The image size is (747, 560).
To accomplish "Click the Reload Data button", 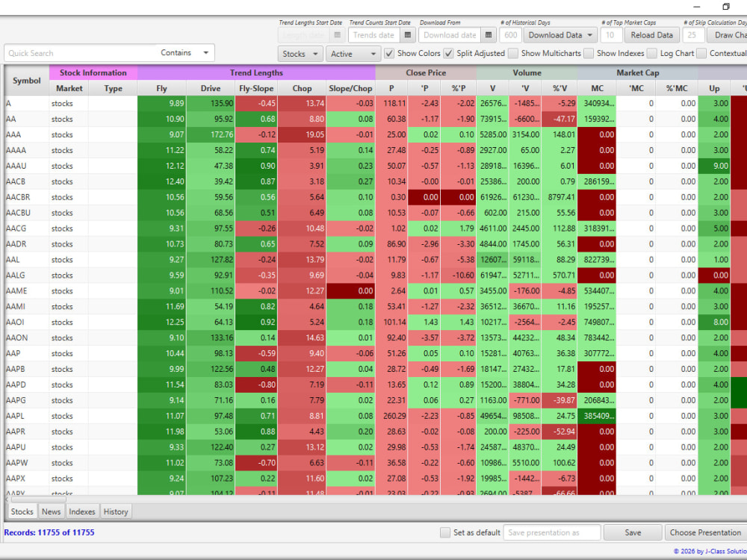I will pos(651,35).
